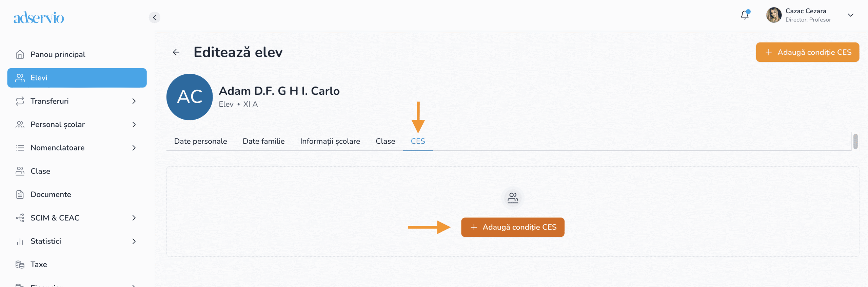Expand the Statistici submenu
Image resolution: width=868 pixels, height=287 pixels.
[x=134, y=241]
